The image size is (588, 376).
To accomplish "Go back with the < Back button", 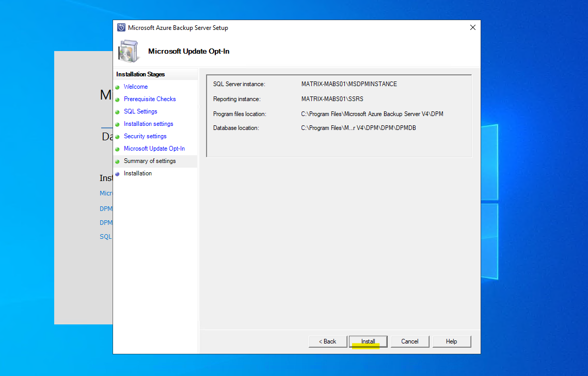I will coord(328,341).
